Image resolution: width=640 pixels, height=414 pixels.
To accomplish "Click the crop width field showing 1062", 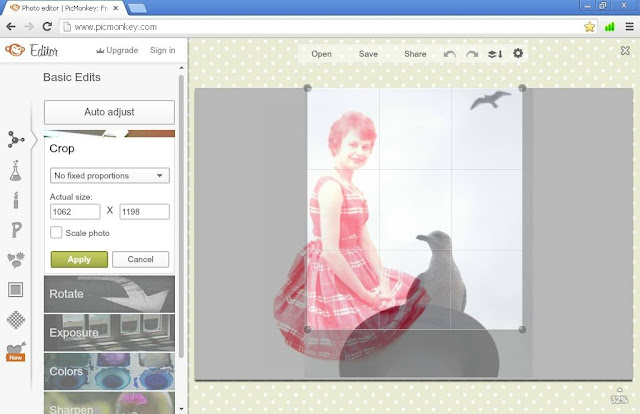I will 75,211.
